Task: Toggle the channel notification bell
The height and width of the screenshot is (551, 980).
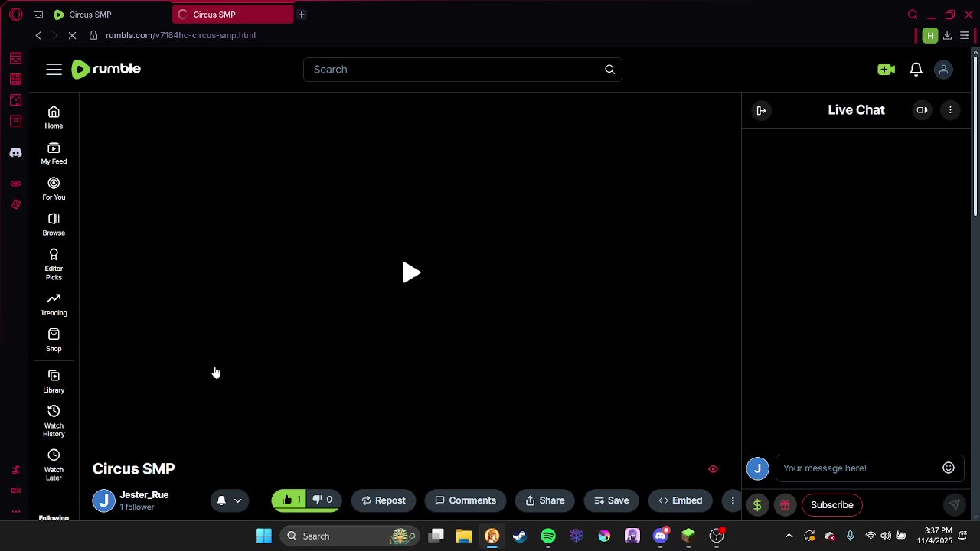Action: (x=221, y=500)
